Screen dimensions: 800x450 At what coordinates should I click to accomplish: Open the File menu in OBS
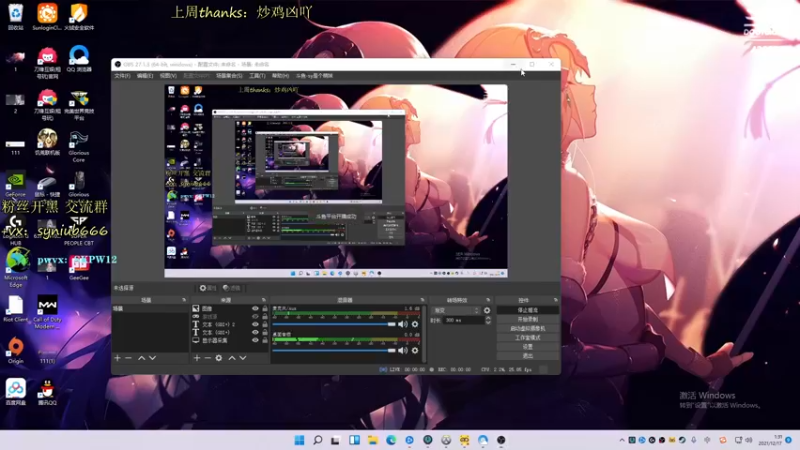pos(122,76)
